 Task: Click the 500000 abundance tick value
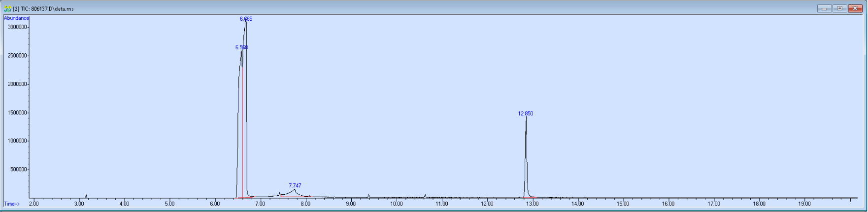tap(18, 170)
